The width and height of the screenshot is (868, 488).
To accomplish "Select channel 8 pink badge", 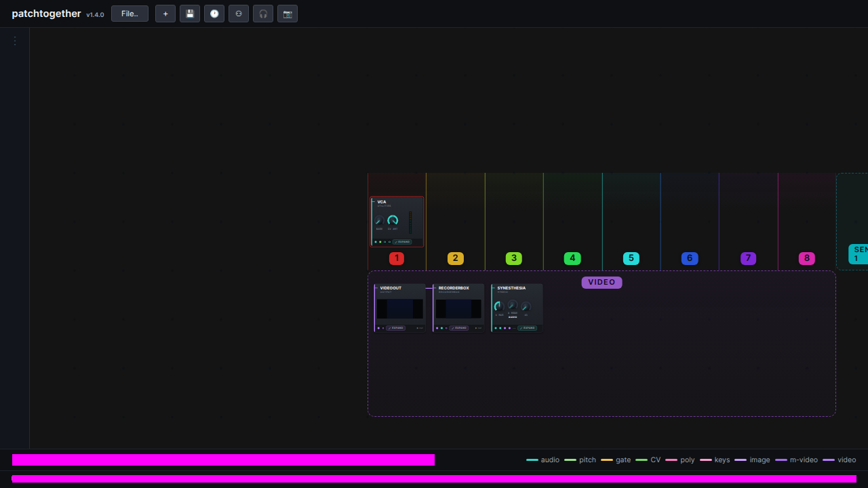I will tap(806, 258).
